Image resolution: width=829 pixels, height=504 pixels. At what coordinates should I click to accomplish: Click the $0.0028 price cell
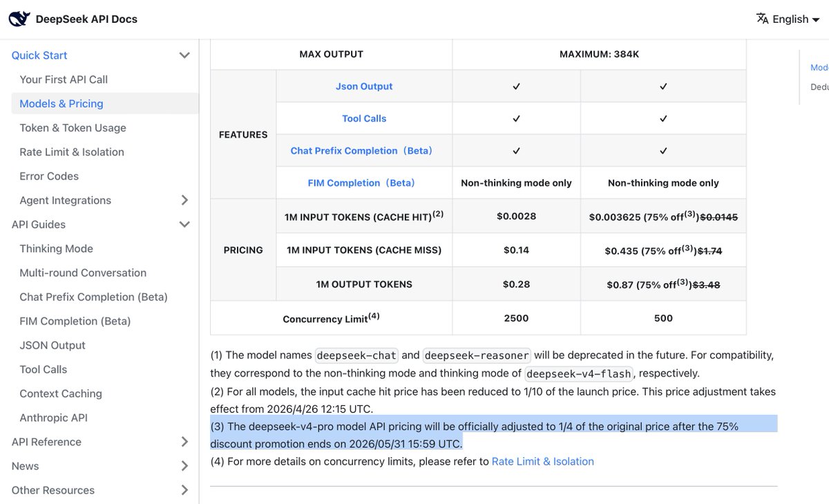(x=517, y=216)
